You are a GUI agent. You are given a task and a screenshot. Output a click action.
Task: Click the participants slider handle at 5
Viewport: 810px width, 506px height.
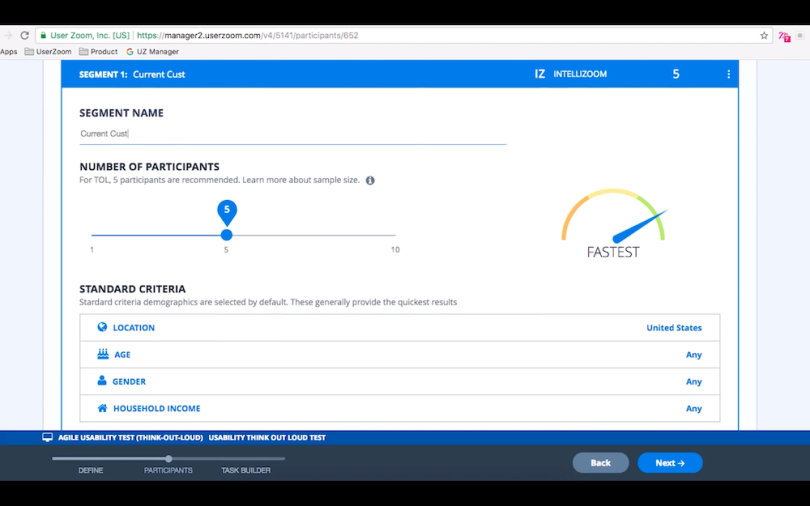tap(226, 235)
